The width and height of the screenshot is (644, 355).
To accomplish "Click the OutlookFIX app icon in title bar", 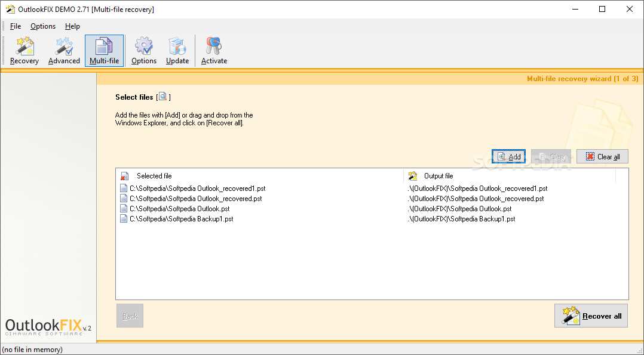I will 10,9.
